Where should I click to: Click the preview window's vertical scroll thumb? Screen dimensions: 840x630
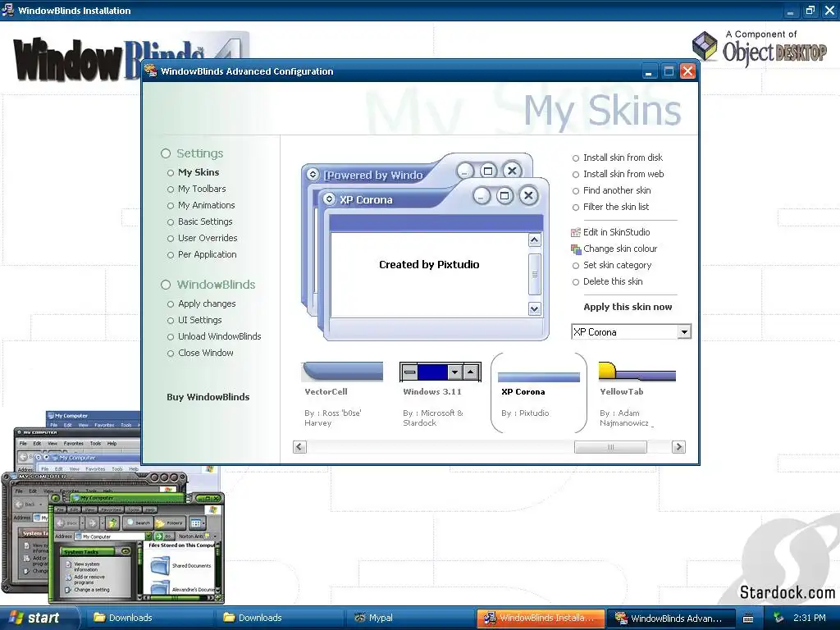pyautogui.click(x=534, y=274)
